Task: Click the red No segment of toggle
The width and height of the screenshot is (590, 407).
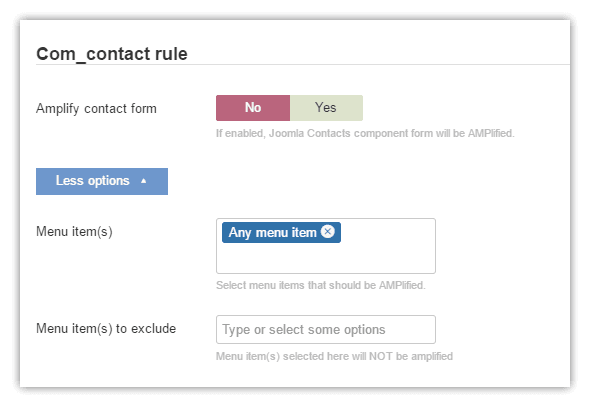Action: (253, 108)
